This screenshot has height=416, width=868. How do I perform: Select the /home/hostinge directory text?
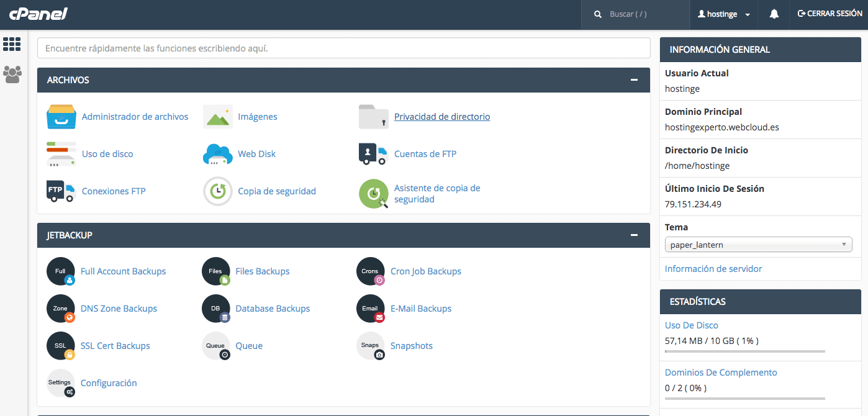(697, 166)
